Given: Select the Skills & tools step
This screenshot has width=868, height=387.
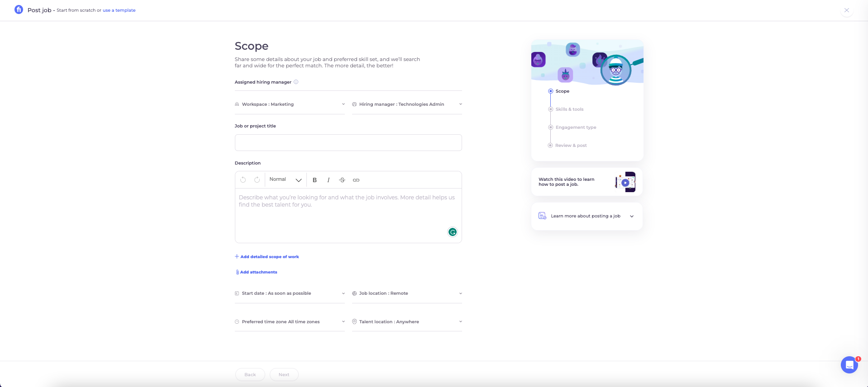Looking at the screenshot, I should pos(566,109).
